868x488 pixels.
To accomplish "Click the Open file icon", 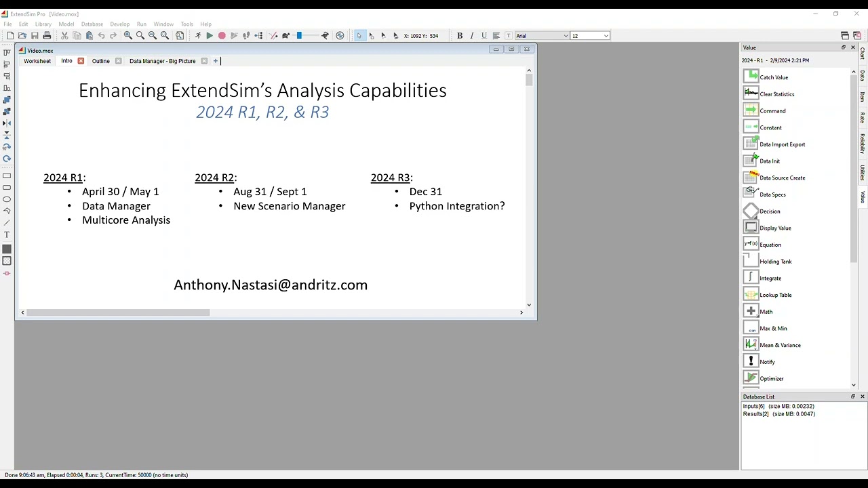I will pyautogui.click(x=22, y=35).
